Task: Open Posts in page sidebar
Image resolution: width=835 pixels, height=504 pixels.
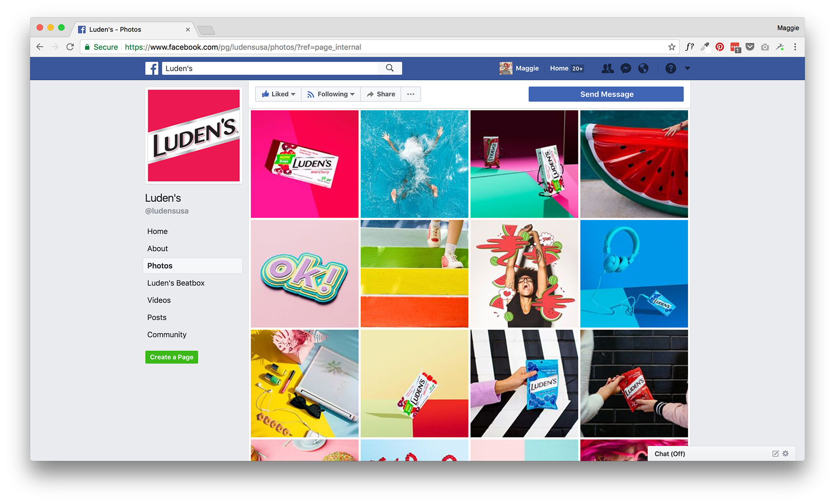Action: (157, 317)
